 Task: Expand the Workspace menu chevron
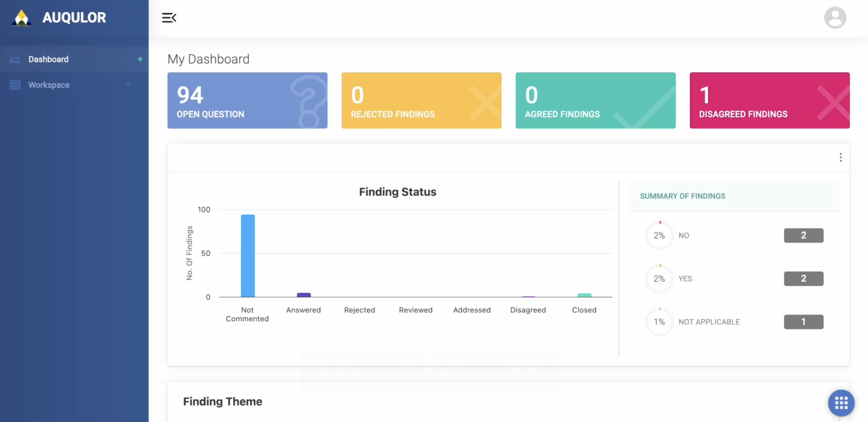pos(128,85)
